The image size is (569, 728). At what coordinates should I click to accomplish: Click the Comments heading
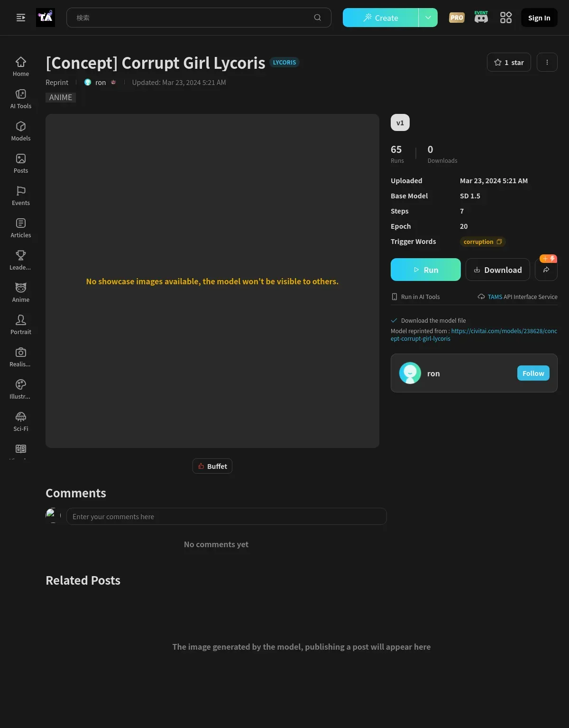(x=76, y=493)
